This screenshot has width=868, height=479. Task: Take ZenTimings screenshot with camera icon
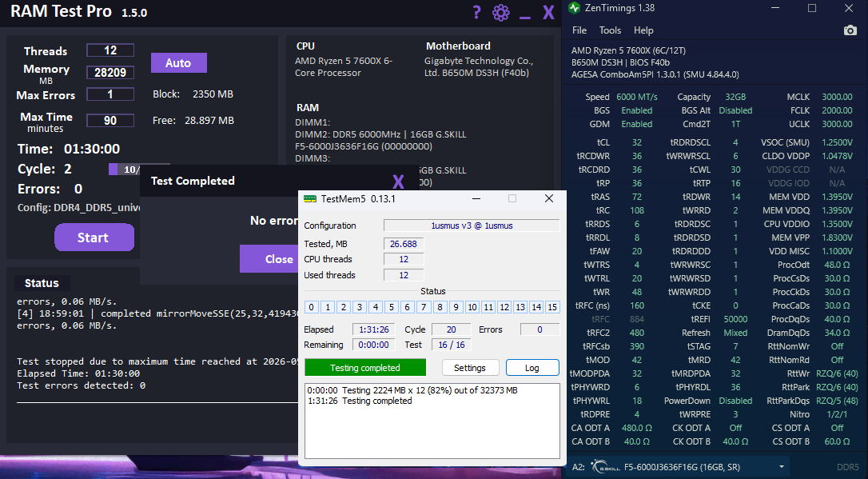[x=850, y=30]
